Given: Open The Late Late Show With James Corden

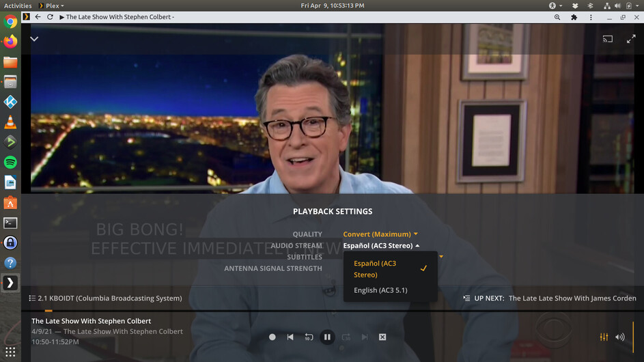Looking at the screenshot, I should click(x=572, y=298).
